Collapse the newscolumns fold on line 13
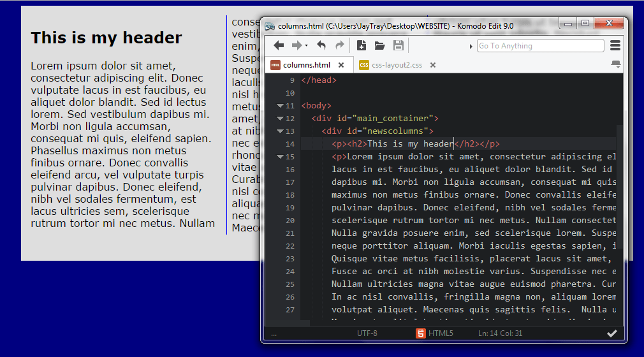Image resolution: width=644 pixels, height=357 pixels. click(280, 131)
